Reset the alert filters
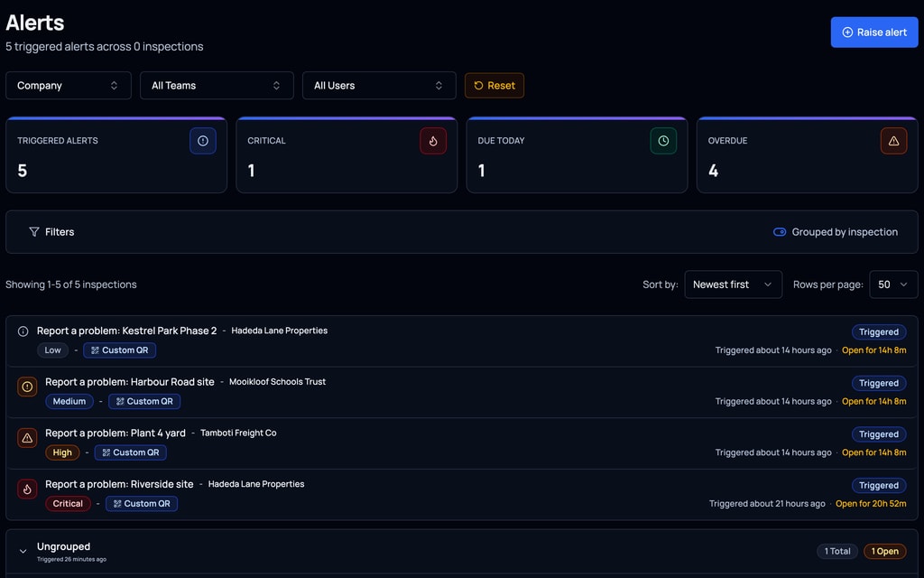The image size is (924, 578). pos(494,86)
